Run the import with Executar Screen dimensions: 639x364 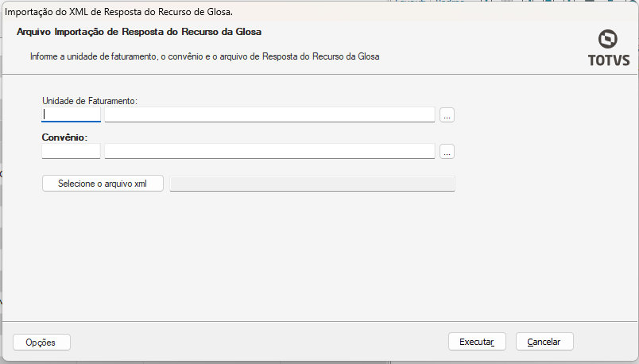click(x=477, y=342)
